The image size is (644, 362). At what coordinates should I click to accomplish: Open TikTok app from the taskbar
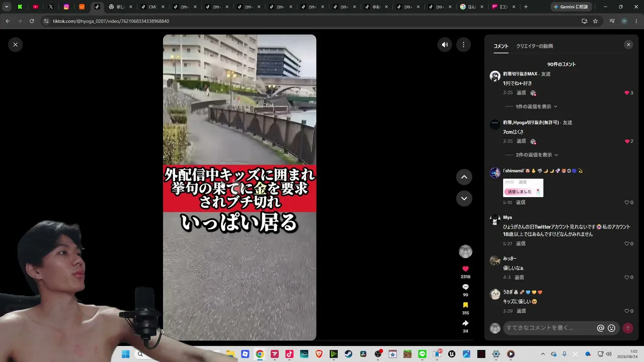pyautogui.click(x=289, y=354)
